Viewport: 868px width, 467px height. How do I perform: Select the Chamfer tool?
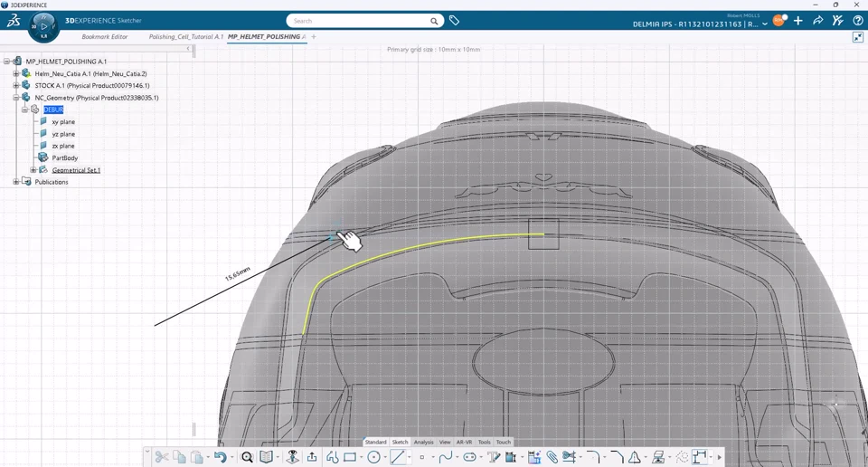point(617,457)
